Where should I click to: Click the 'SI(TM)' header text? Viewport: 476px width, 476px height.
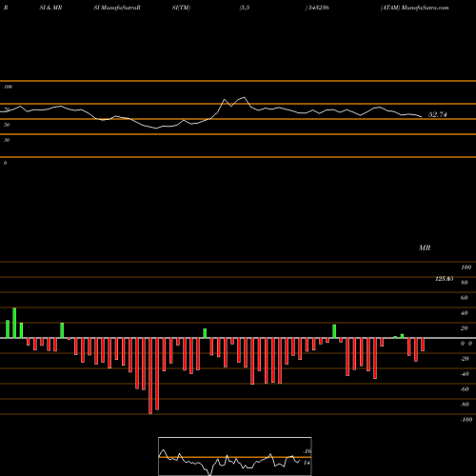coord(181,8)
